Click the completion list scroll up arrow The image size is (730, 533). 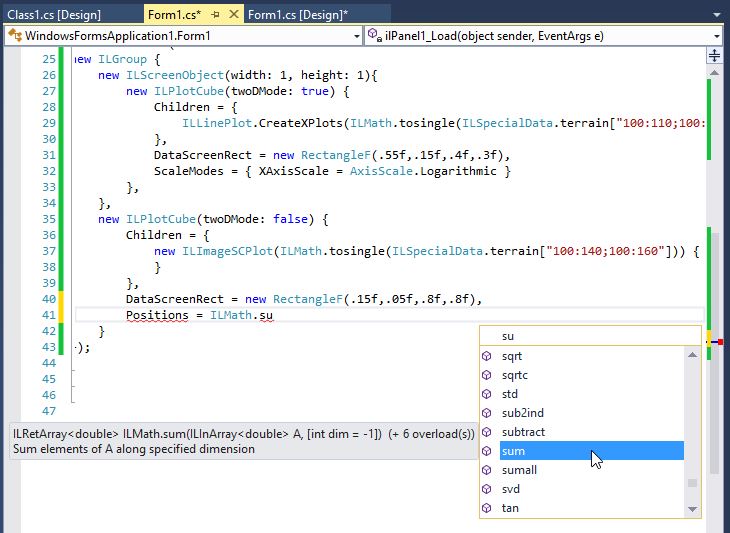point(692,355)
